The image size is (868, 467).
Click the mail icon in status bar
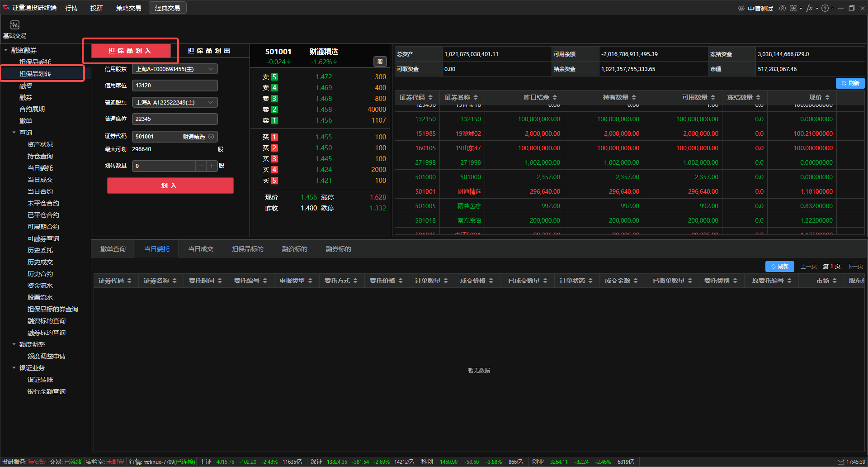841,462
